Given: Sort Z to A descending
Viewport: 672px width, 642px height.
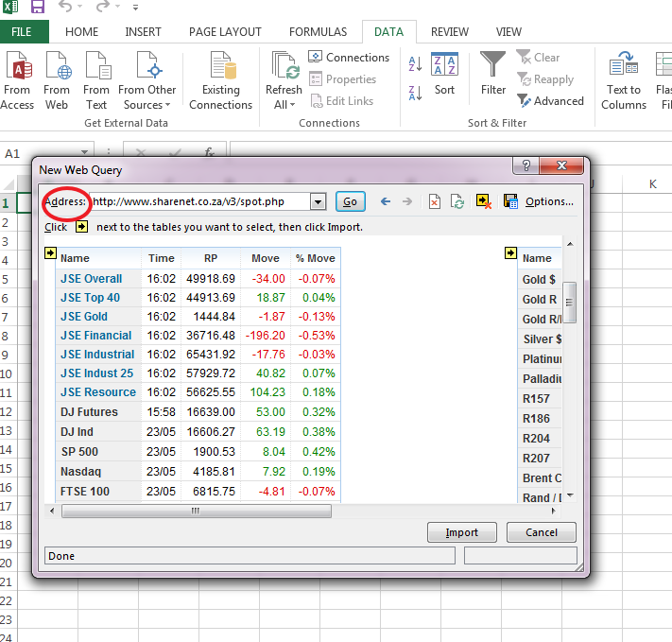Looking at the screenshot, I should [x=415, y=93].
